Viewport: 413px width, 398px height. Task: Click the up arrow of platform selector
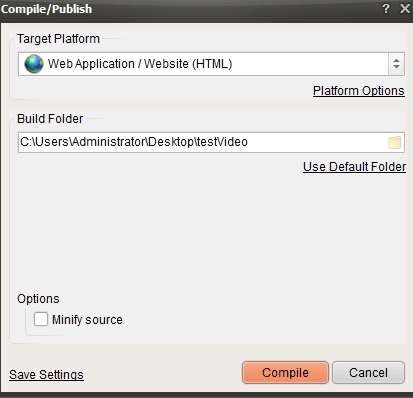coord(396,60)
